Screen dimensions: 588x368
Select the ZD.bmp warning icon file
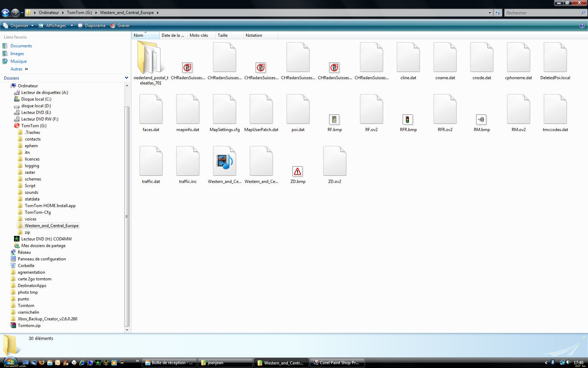297,172
